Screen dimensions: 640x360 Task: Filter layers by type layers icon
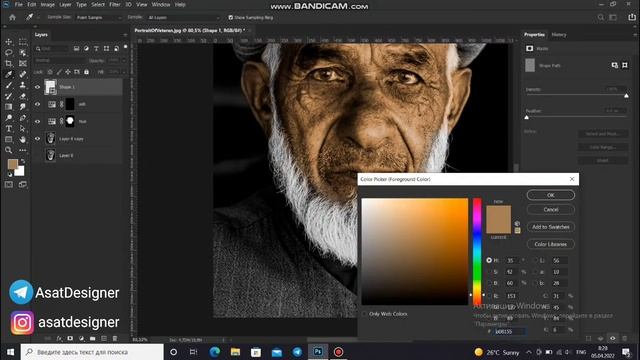tap(96, 49)
